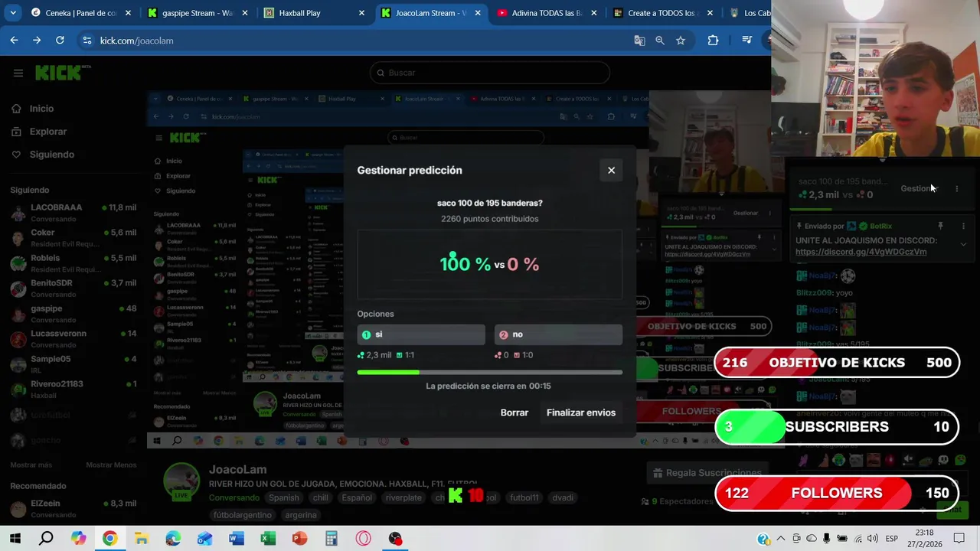Viewport: 980px width, 551px height.
Task: Go to Inicio in sidebar
Action: [x=41, y=109]
